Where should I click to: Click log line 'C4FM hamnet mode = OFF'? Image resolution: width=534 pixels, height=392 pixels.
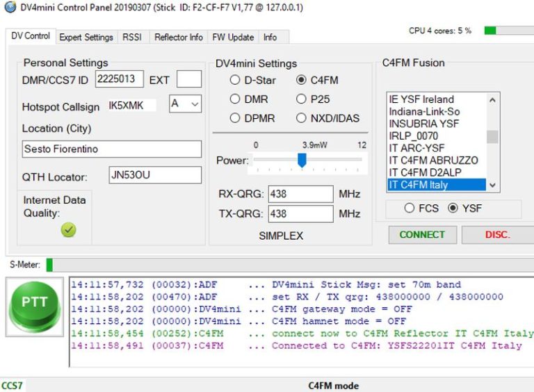pyautogui.click(x=238, y=321)
